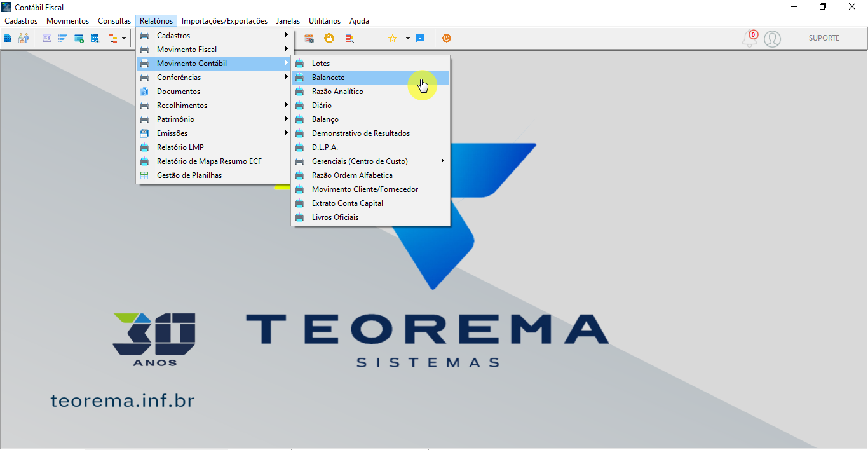Image resolution: width=868 pixels, height=450 pixels.
Task: Expand the Recolhimentos submenu
Action: (215, 106)
